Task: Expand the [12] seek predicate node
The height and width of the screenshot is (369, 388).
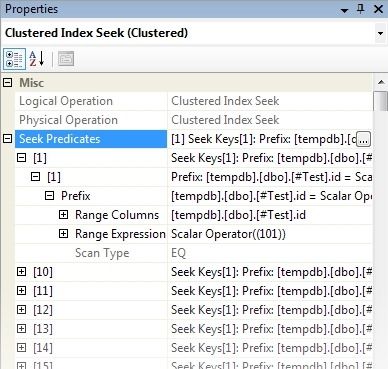Action: (x=22, y=309)
